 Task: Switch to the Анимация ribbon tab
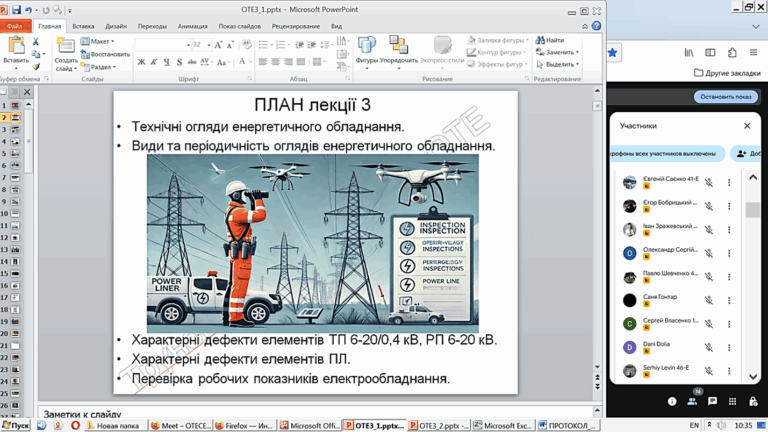(x=193, y=27)
